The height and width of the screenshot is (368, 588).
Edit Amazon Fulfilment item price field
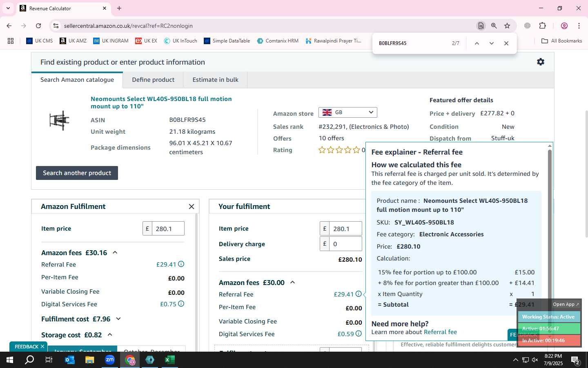[x=168, y=229]
